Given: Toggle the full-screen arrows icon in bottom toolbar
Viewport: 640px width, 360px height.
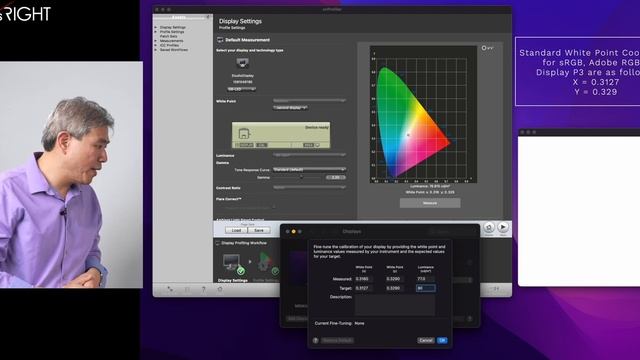Looking at the screenshot, I should coord(170,289).
